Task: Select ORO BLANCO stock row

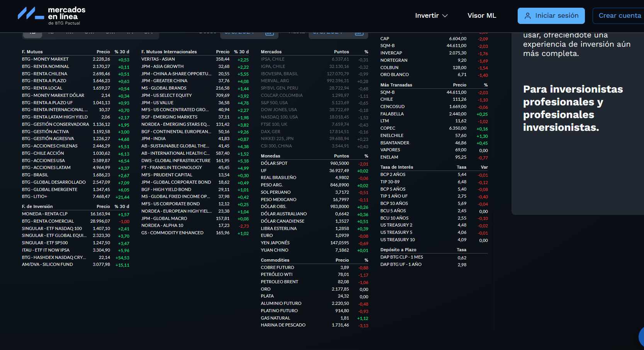Action: [x=434, y=74]
